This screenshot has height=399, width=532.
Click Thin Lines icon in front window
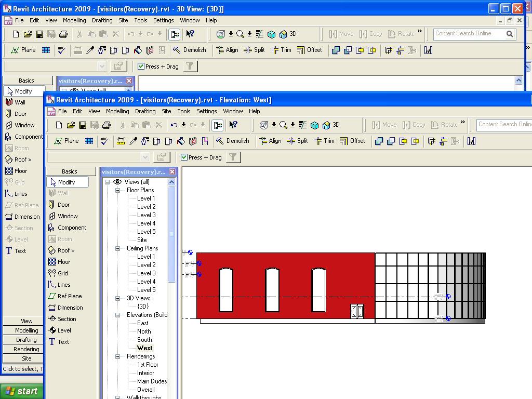point(303,125)
